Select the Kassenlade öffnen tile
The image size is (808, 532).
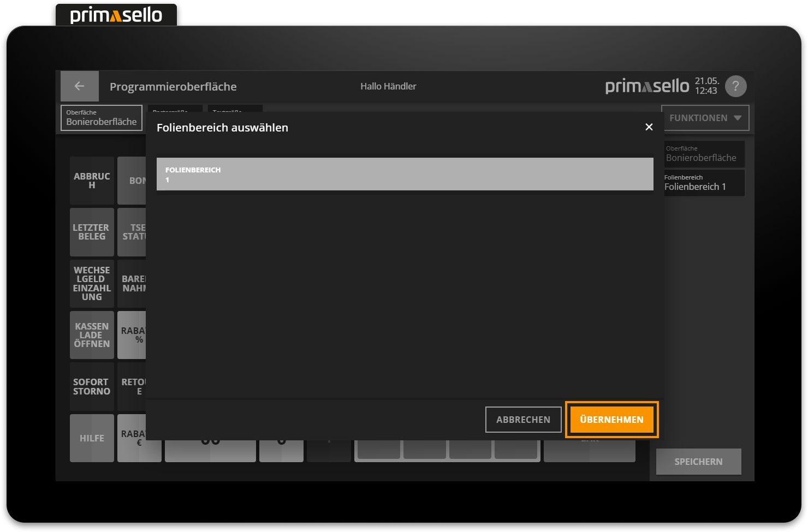click(x=92, y=335)
